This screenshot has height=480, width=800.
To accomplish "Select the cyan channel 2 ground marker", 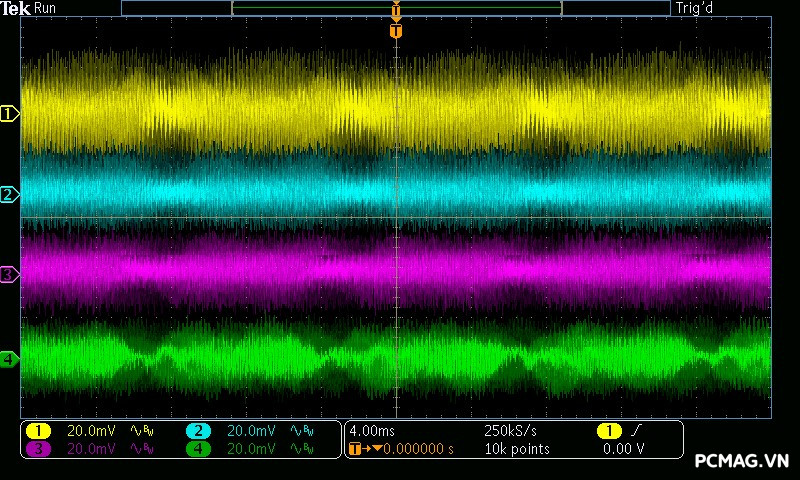I will (x=9, y=194).
